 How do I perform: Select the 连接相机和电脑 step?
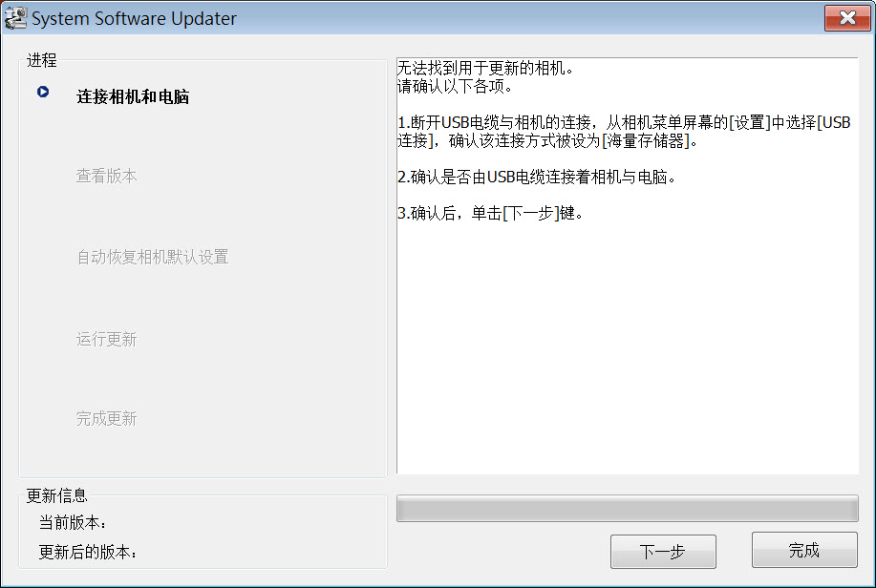133,96
